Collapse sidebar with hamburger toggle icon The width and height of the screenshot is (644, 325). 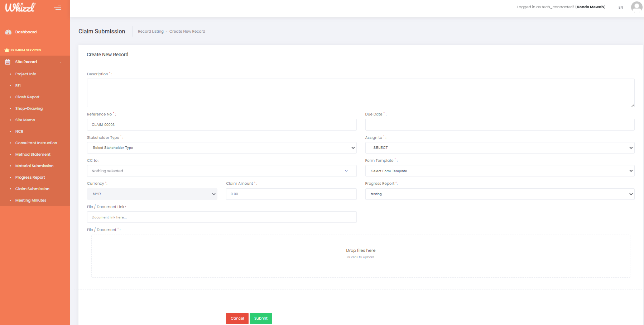pyautogui.click(x=57, y=8)
